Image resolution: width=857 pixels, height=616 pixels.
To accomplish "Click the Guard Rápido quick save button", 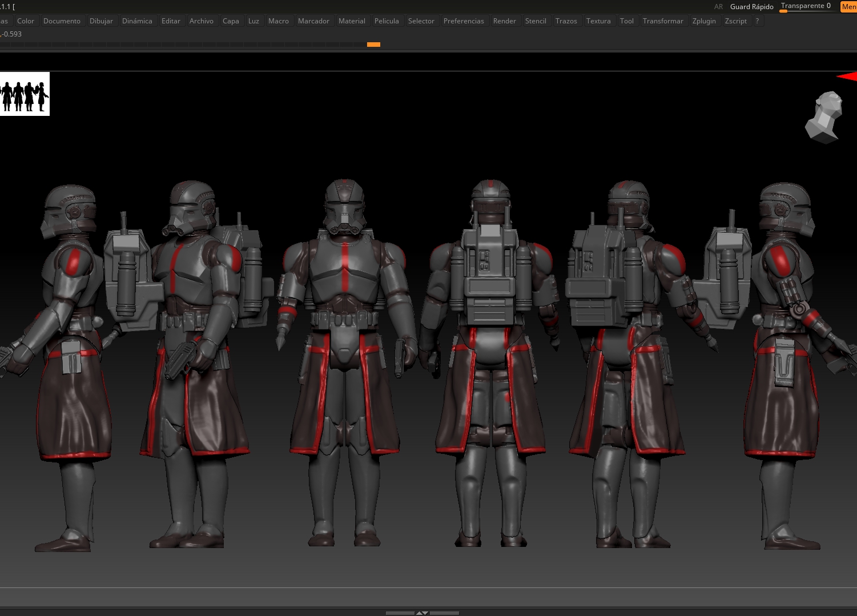I will pos(751,7).
